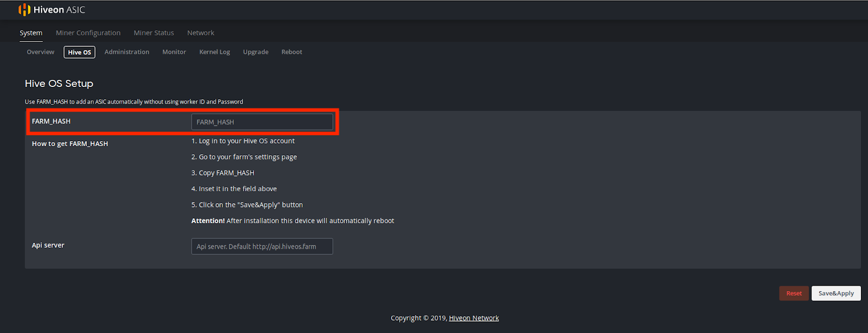Open the Monitor sub-tab

pos(174,52)
